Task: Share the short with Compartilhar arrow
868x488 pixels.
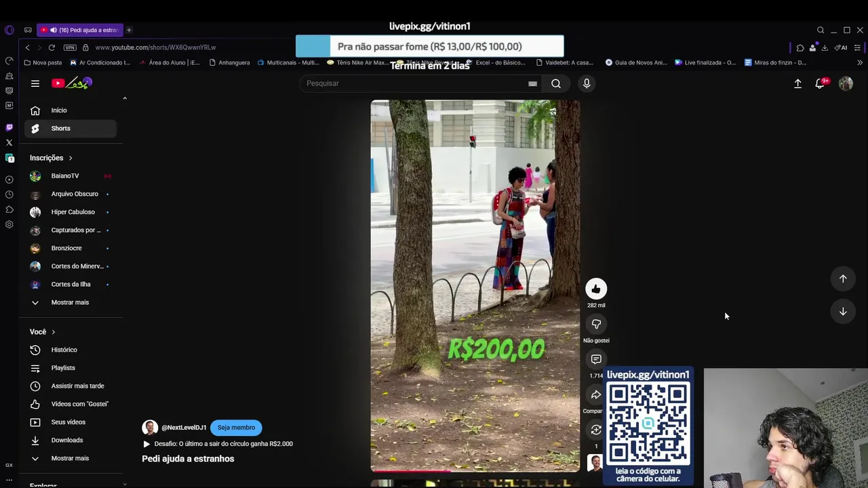Action: (x=595, y=394)
